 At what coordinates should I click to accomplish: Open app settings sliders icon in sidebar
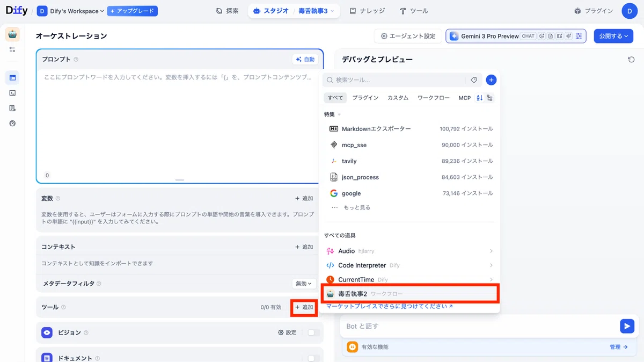tap(12, 49)
